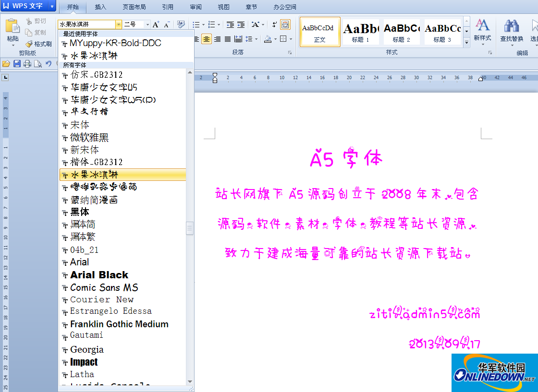The width and height of the screenshot is (538, 392).
Task: Click the font list scrollbar down arrow
Action: pyautogui.click(x=190, y=381)
